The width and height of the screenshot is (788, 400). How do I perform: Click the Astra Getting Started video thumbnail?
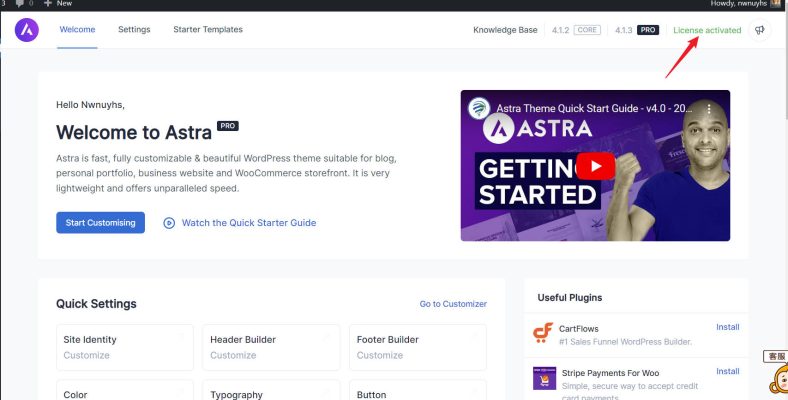(596, 166)
